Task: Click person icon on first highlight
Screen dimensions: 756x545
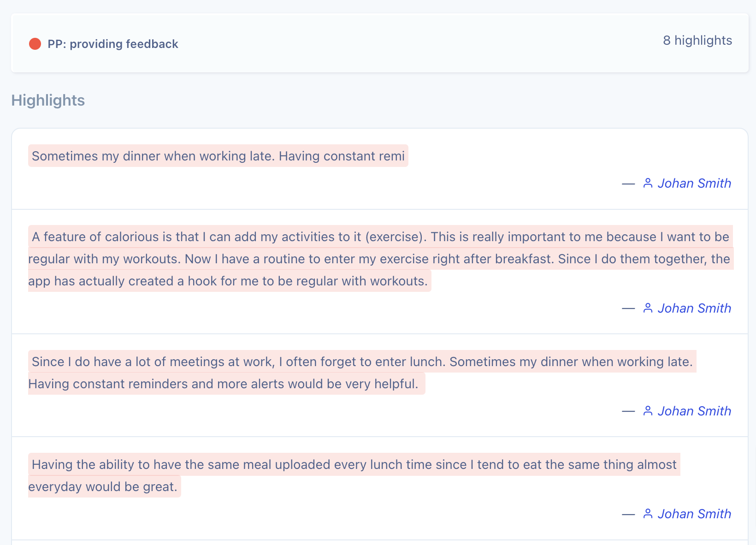Action: point(648,183)
